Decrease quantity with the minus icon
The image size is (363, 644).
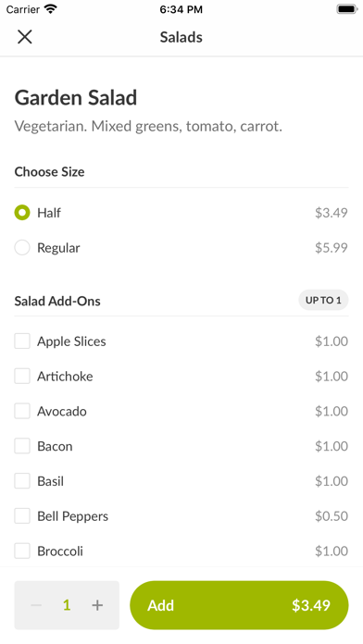[x=36, y=605]
